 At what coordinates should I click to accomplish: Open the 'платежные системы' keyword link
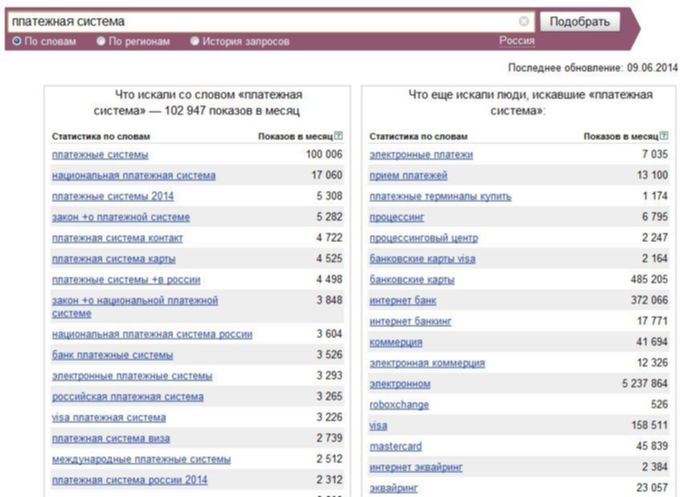[100, 155]
